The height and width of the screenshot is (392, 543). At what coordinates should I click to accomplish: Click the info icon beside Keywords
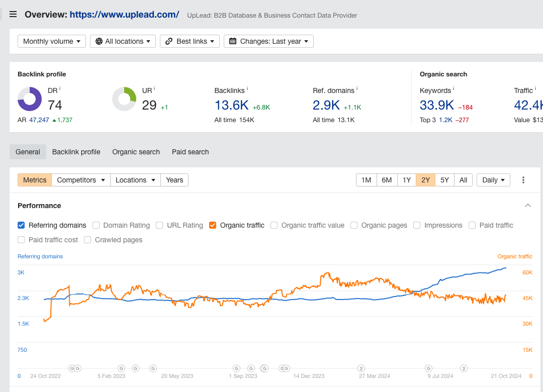[454, 89]
